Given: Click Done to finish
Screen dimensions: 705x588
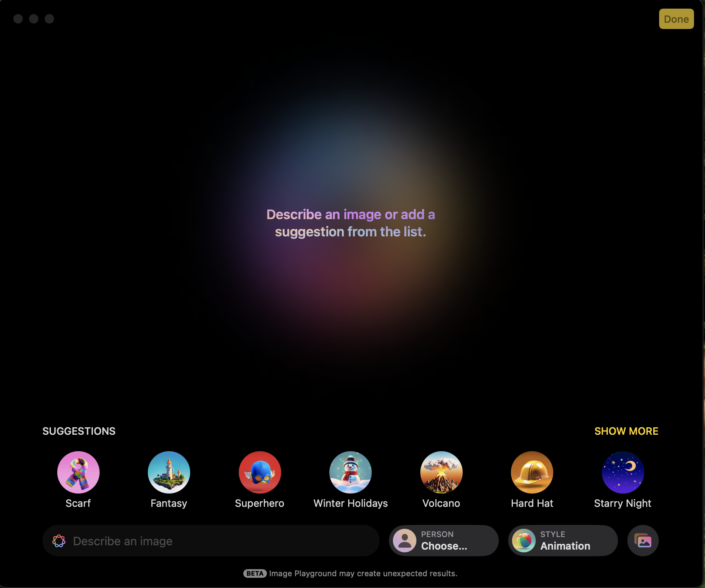Looking at the screenshot, I should (x=676, y=18).
